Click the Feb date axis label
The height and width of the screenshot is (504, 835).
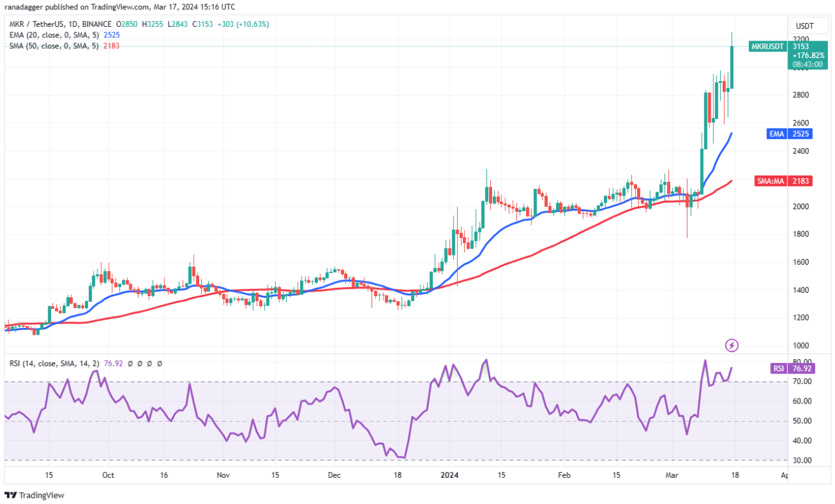coord(564,475)
